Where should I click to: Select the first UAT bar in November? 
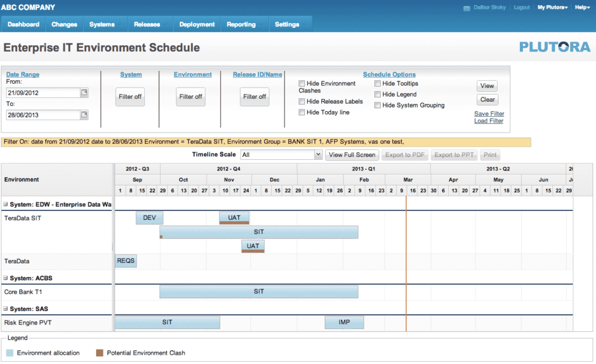(234, 218)
